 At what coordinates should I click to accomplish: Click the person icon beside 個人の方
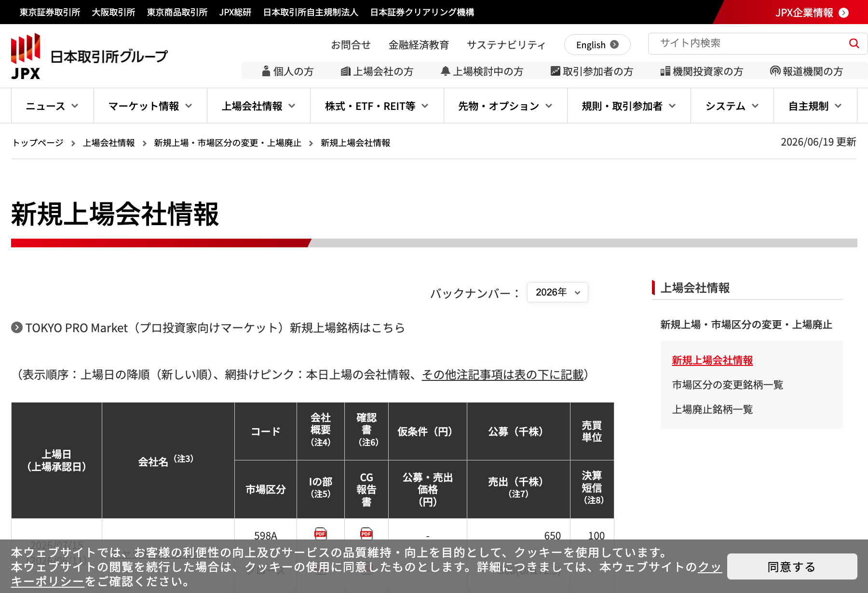point(266,71)
